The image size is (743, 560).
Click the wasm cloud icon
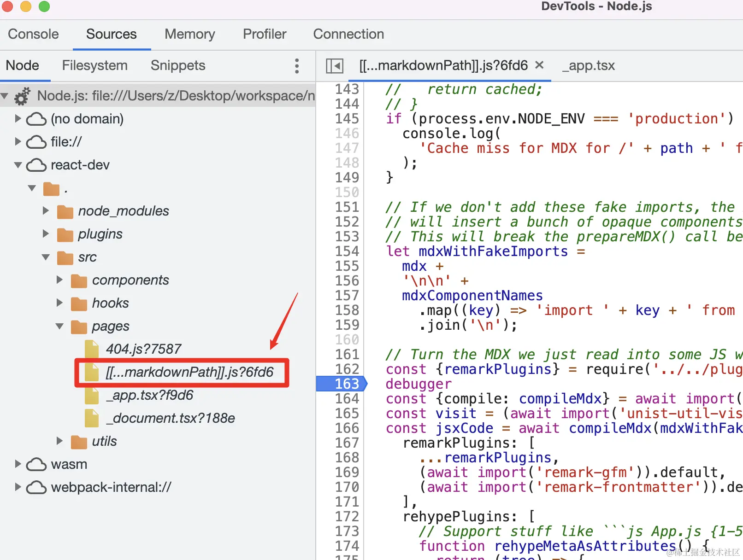coord(36,464)
